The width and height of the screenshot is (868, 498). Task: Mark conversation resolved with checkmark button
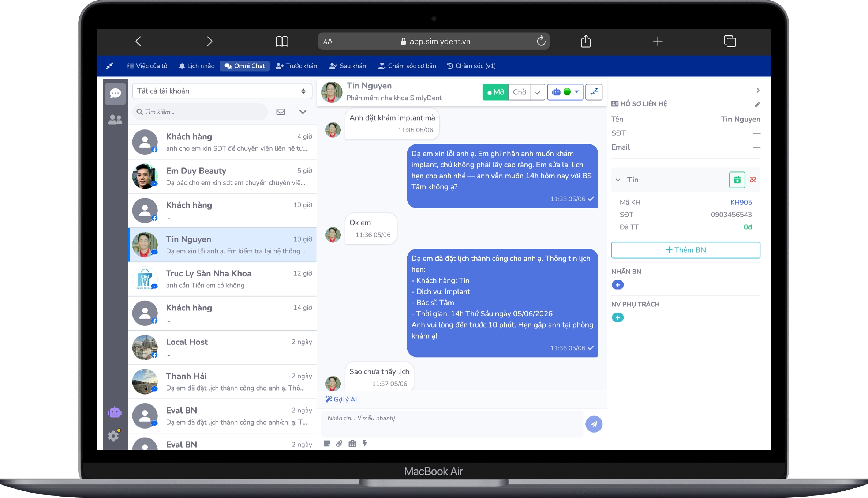click(x=538, y=92)
